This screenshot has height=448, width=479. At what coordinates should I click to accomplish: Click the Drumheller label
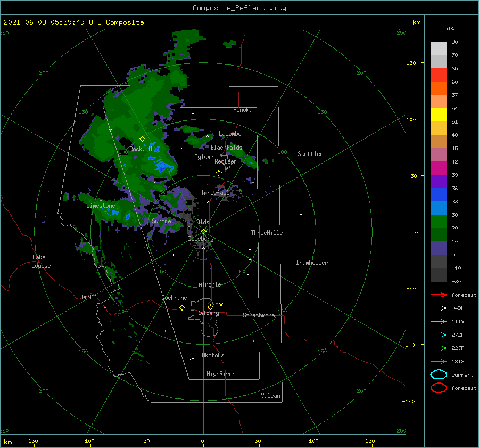click(312, 263)
